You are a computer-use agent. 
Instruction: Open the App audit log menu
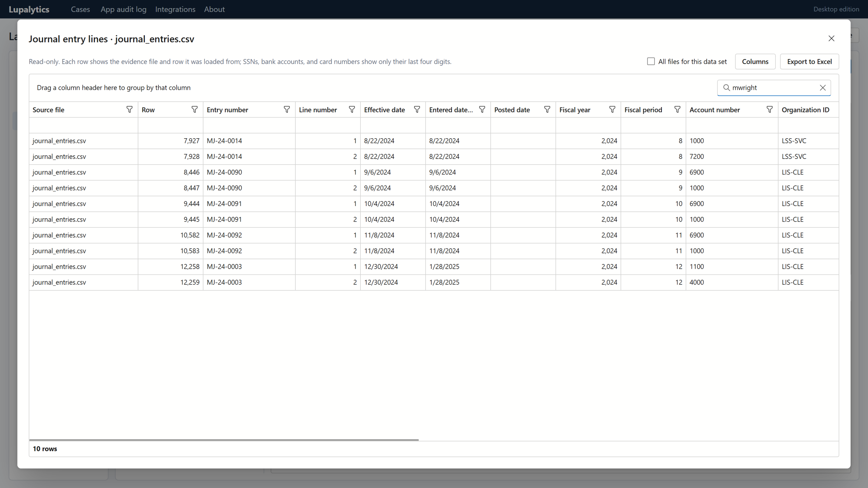point(123,9)
